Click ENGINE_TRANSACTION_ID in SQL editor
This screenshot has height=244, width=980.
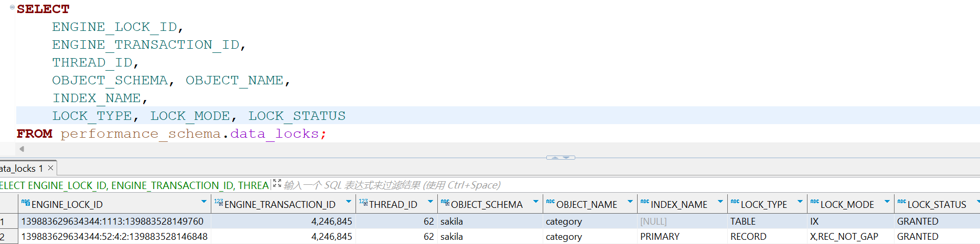pos(146,45)
